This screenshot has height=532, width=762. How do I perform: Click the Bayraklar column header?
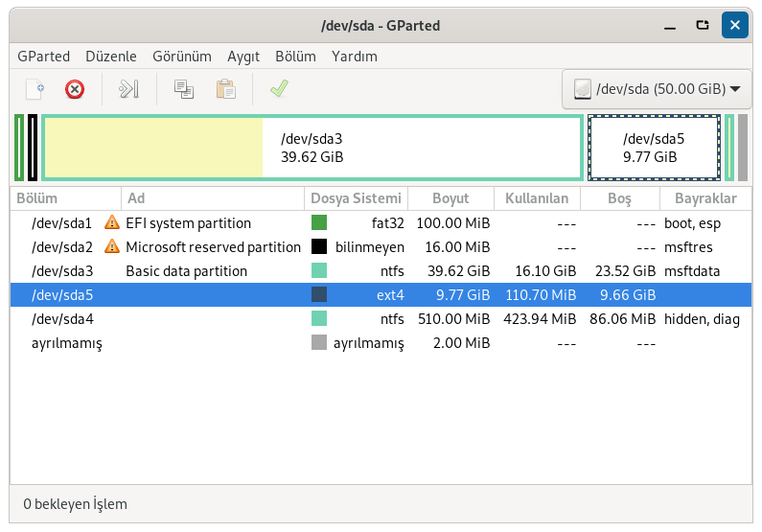point(705,198)
